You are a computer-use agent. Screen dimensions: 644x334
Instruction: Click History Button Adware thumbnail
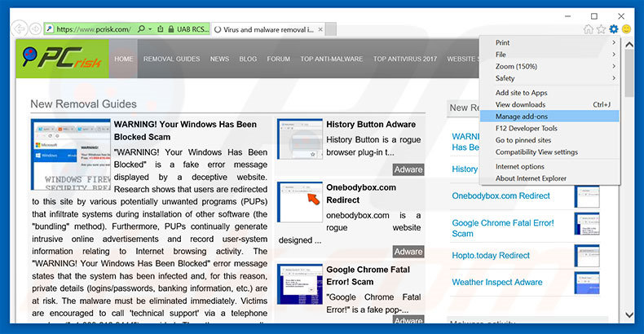pos(300,139)
